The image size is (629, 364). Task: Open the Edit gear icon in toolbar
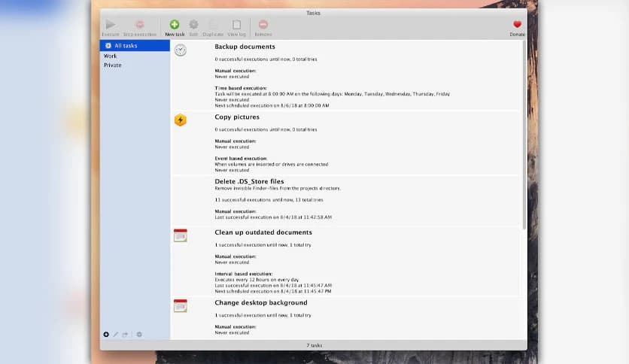click(193, 25)
